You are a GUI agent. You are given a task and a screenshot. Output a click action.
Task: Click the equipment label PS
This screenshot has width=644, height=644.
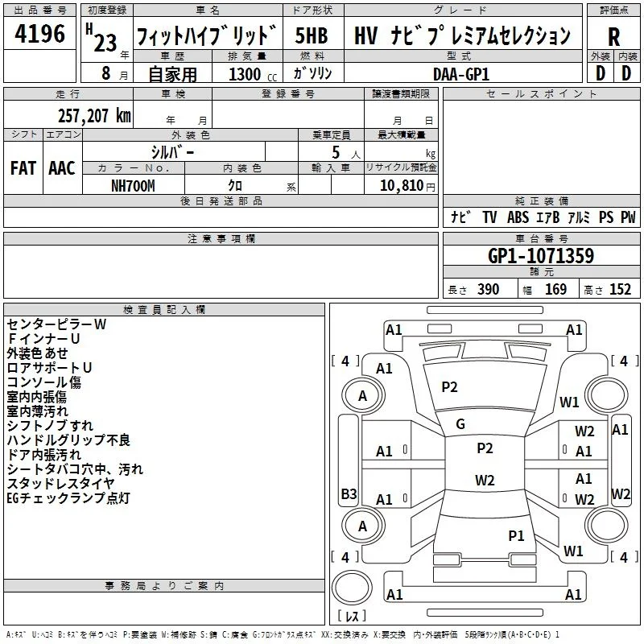606,217
